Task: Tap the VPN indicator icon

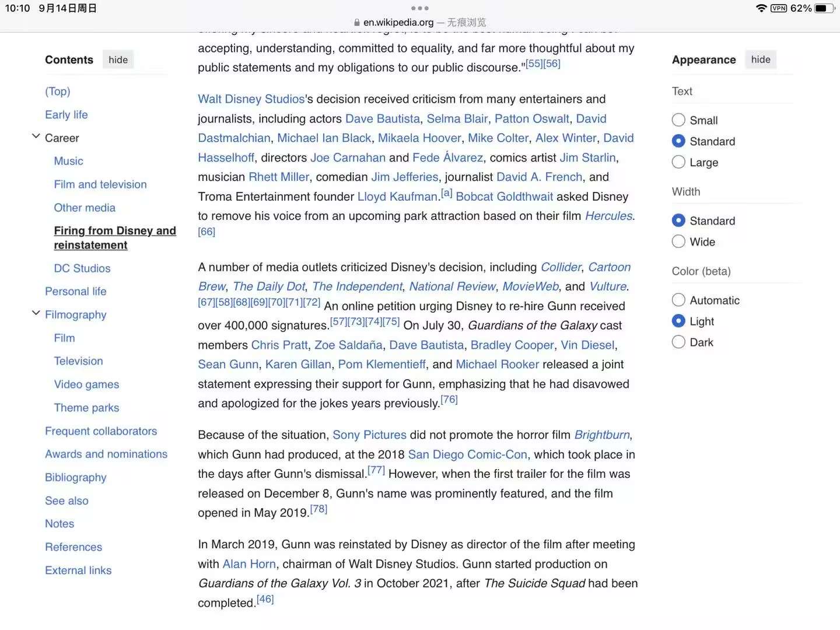Action: click(779, 8)
